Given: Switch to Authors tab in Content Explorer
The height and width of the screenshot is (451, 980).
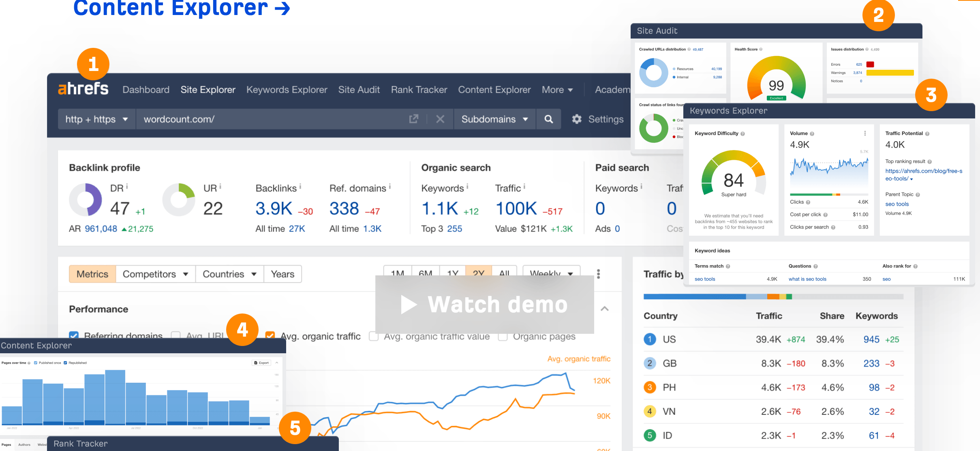Looking at the screenshot, I should 24,445.
